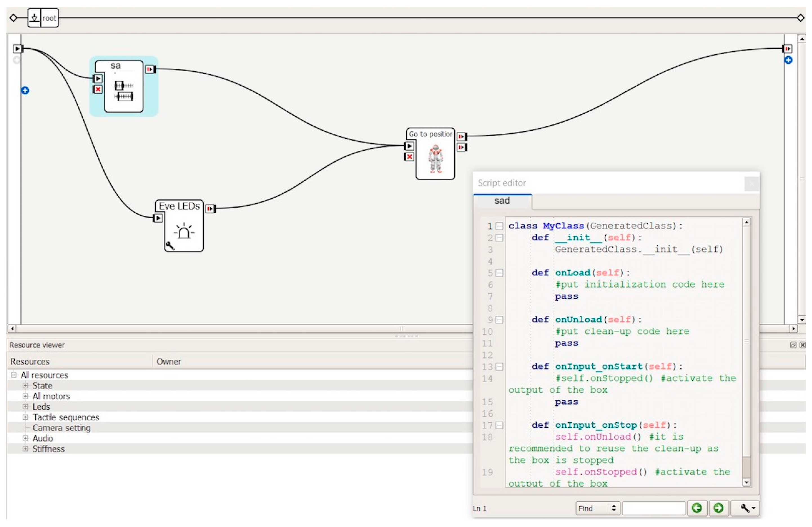Click the green previous-match arrow in script editor
Screen dimensions: 812x527
697,508
